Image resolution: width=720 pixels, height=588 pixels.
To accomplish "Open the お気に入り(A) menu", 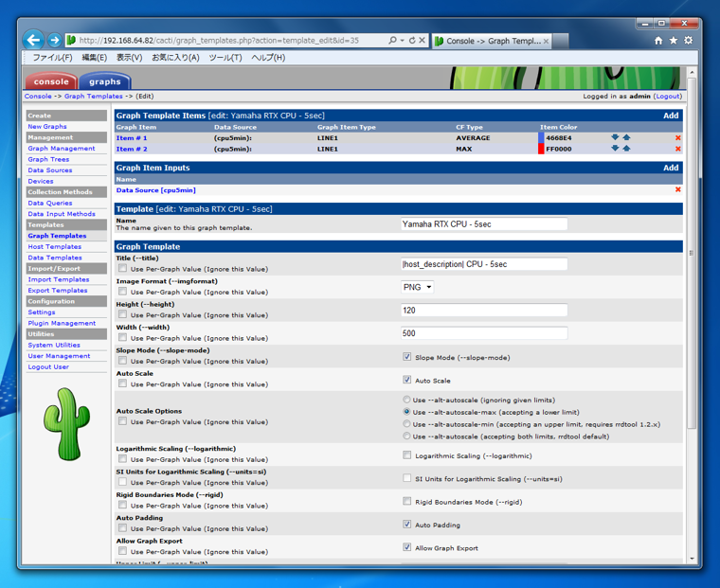I will [x=175, y=58].
